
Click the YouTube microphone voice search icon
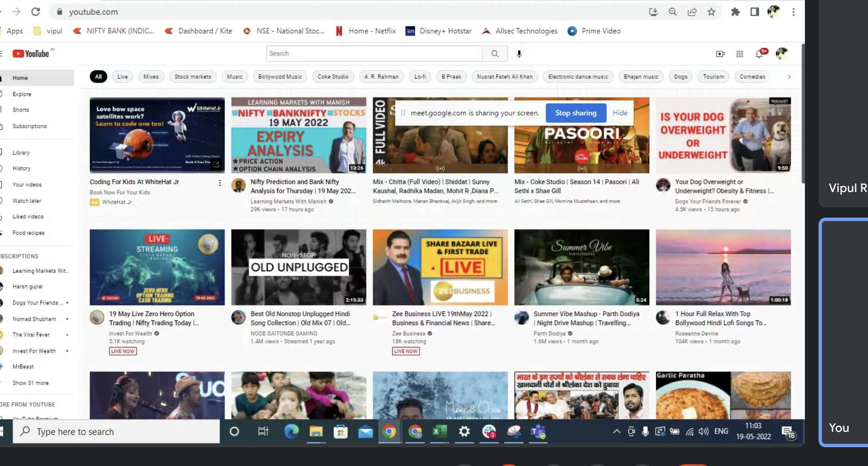[x=519, y=54]
